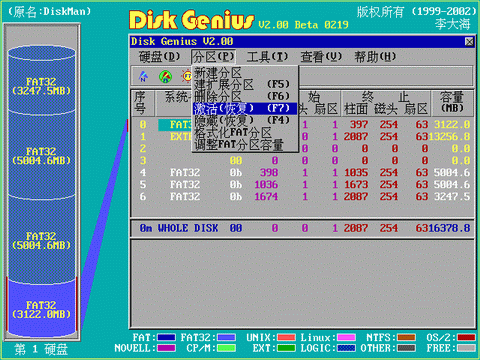
Task: Click the 终止 column header
Action: (x=386, y=97)
